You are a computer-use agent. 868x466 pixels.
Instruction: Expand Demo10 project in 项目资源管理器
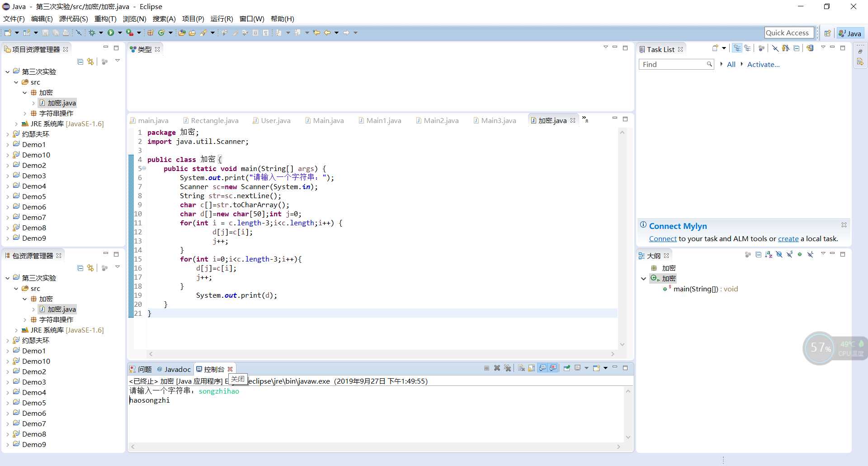(x=8, y=155)
